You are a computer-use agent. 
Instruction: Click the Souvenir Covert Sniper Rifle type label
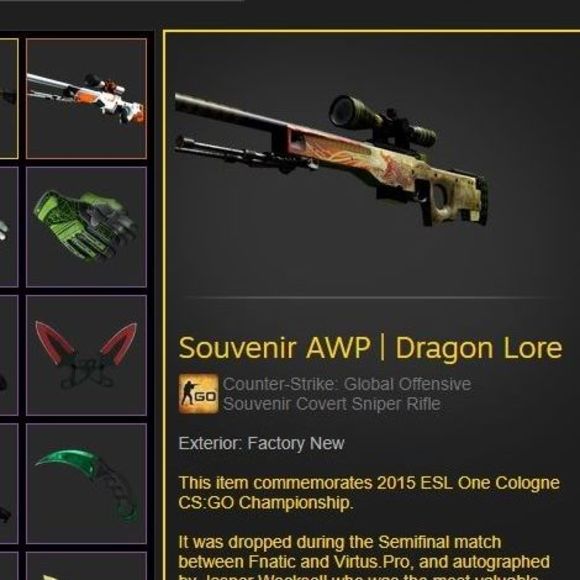332,404
